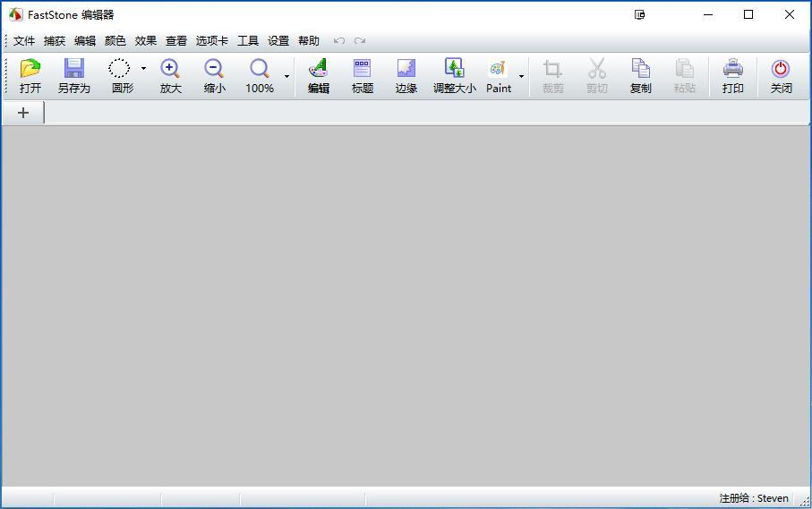Image resolution: width=812 pixels, height=509 pixels.
Task: Open the 颜色 menu
Action: pyautogui.click(x=115, y=41)
